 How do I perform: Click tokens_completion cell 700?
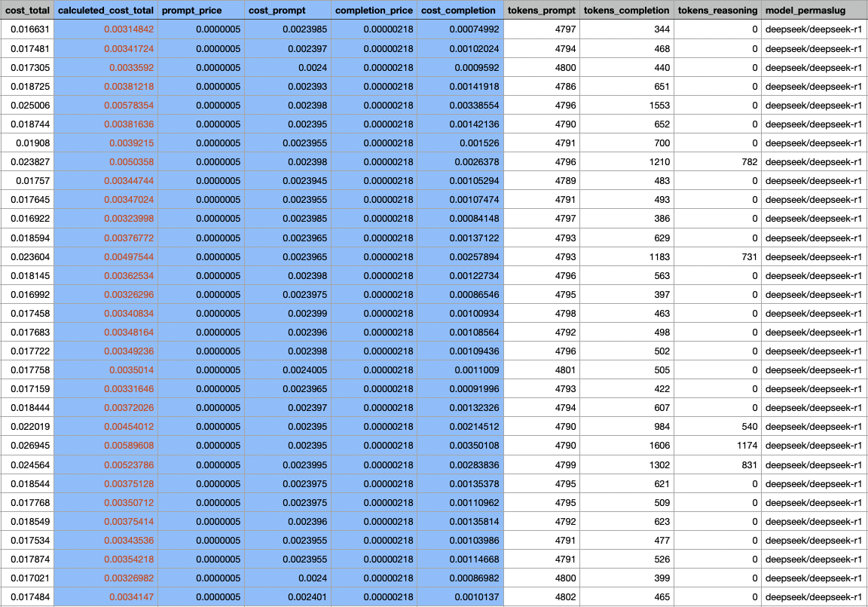(x=627, y=143)
